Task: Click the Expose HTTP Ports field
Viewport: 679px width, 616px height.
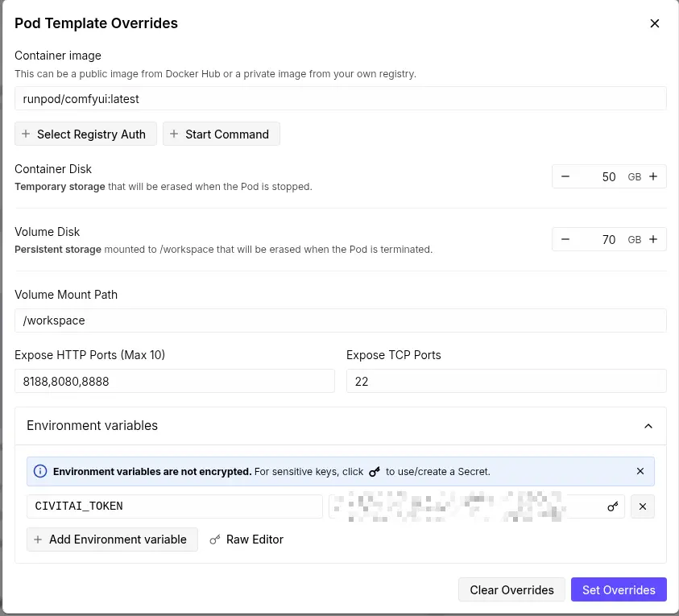Action: point(174,382)
